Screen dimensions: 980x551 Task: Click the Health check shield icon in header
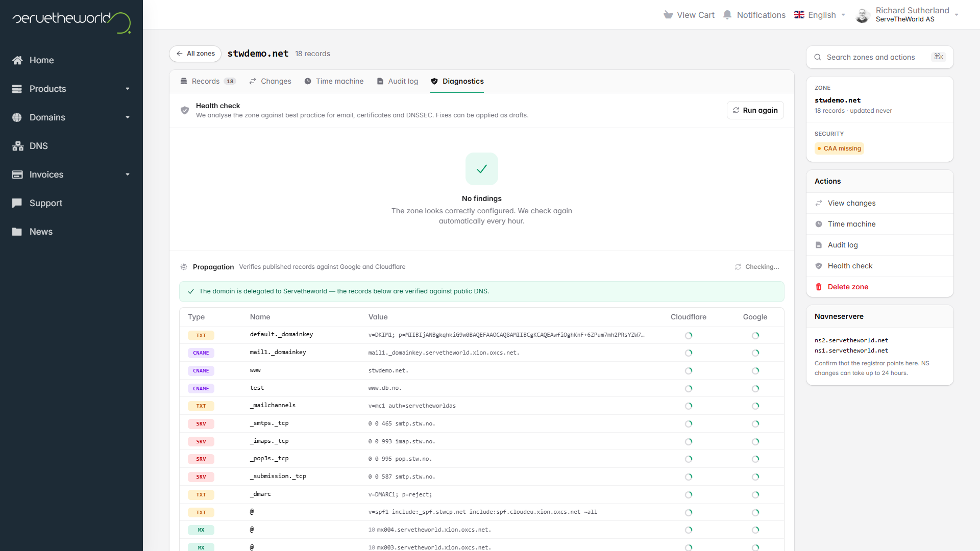[x=185, y=110]
